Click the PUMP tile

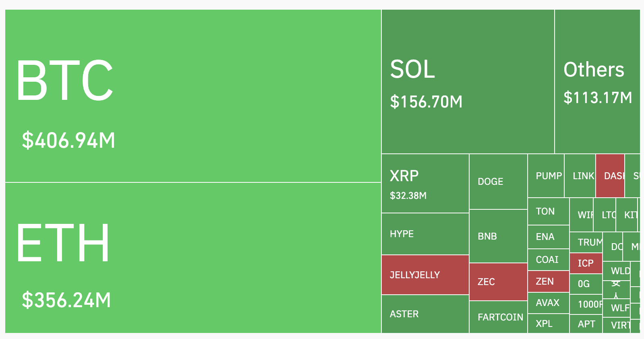[546, 176]
